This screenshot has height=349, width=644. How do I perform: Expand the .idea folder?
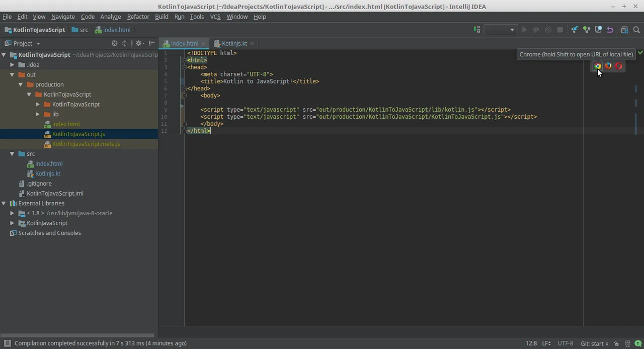(x=12, y=65)
